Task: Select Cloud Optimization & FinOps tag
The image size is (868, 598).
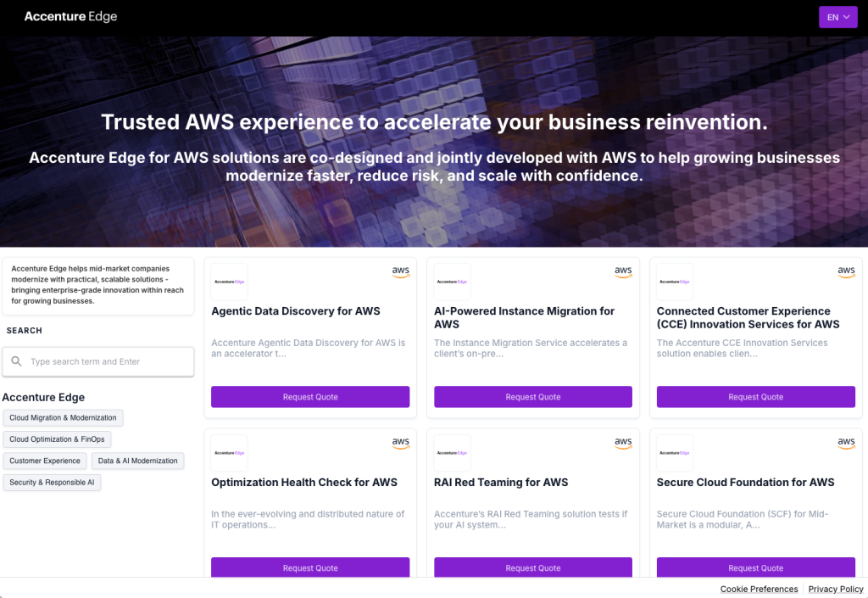Action: coord(57,439)
